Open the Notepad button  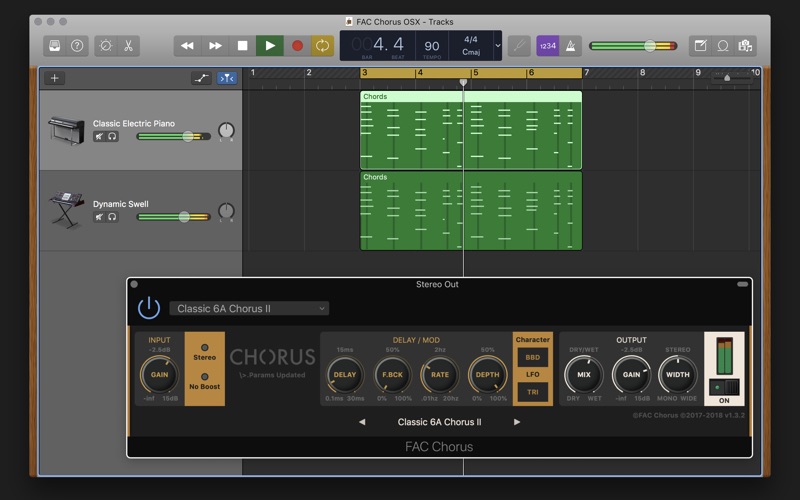(x=701, y=46)
